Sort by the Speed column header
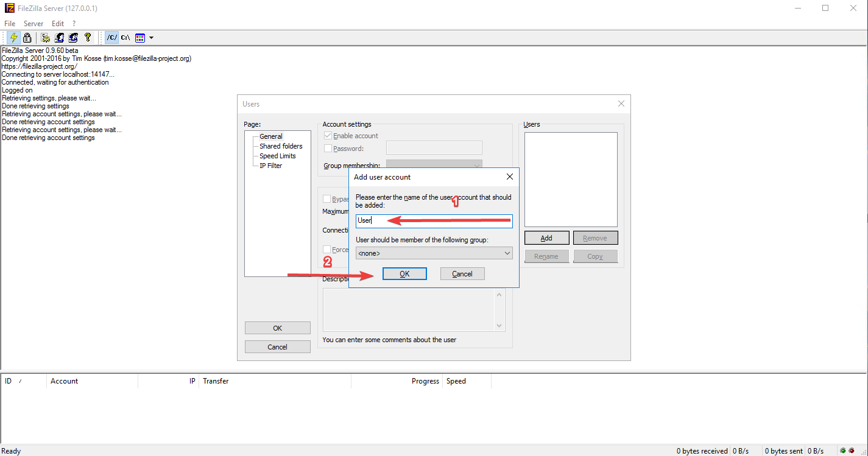This screenshot has height=456, width=868. (467, 381)
